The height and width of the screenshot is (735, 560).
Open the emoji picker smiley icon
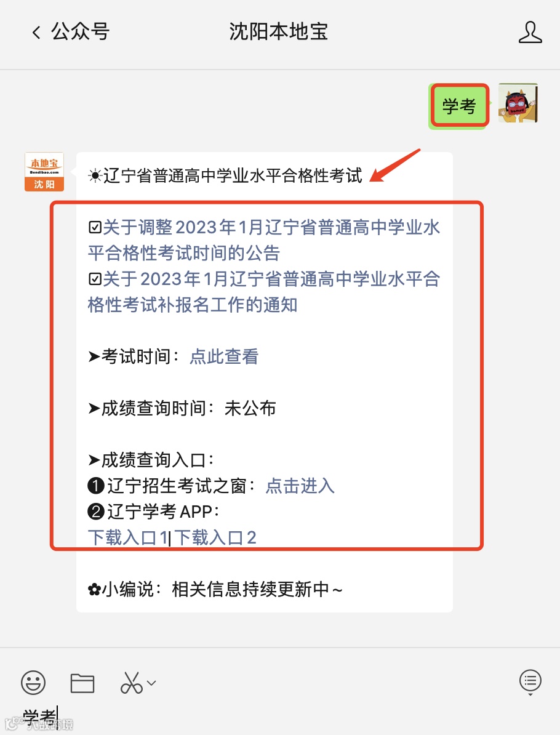33,683
